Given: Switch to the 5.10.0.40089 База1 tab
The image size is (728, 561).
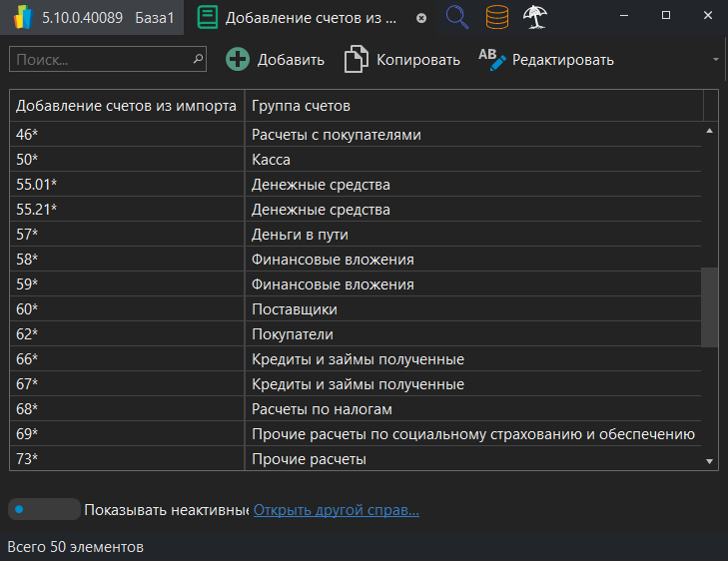Looking at the screenshot, I should click(x=92, y=17).
